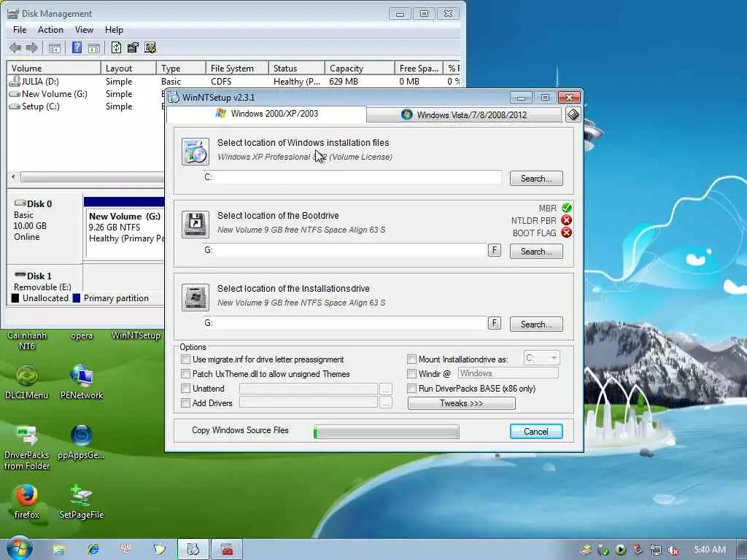The height and width of the screenshot is (560, 747).
Task: Click the file explorer taskbar icon
Action: tap(58, 550)
